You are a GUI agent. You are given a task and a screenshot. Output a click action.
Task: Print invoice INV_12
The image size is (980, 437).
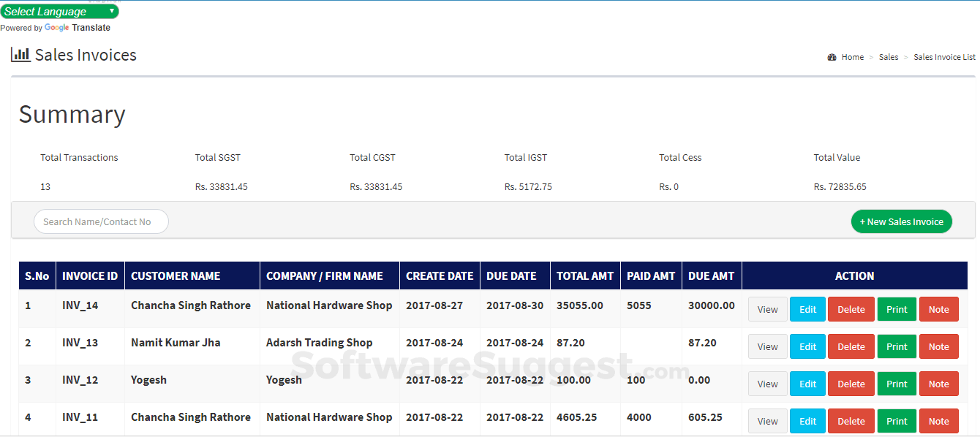897,384
